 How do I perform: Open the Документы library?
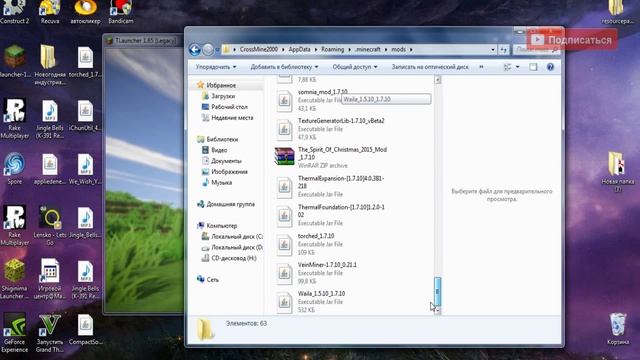pyautogui.click(x=226, y=161)
